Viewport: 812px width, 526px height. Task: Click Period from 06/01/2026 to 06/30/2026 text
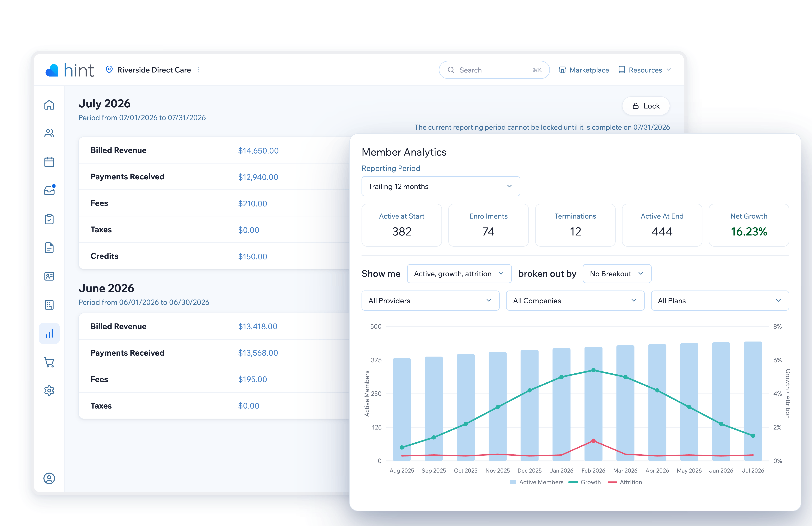(x=144, y=302)
